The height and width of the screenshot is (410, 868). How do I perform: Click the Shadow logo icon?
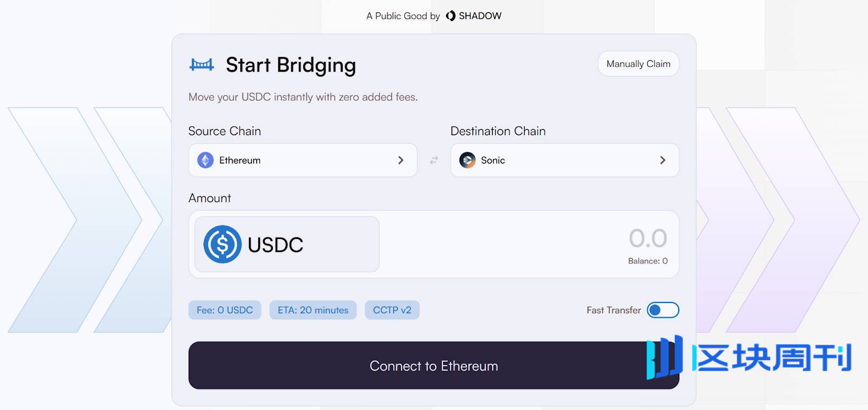451,16
